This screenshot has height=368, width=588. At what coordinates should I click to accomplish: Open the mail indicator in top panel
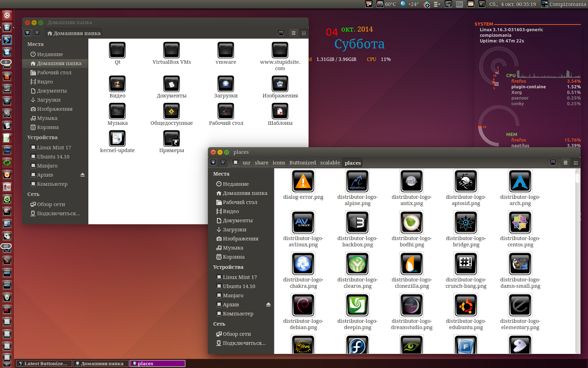click(x=470, y=4)
